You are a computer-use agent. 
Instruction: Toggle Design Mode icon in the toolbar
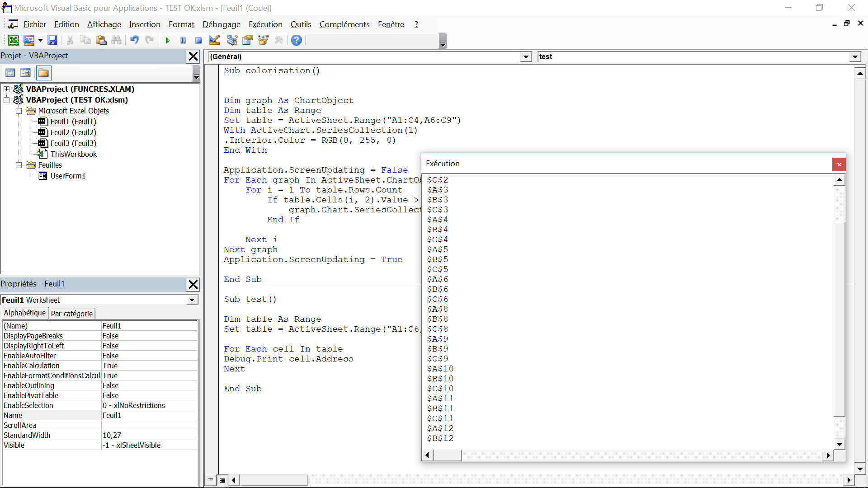pos(214,40)
